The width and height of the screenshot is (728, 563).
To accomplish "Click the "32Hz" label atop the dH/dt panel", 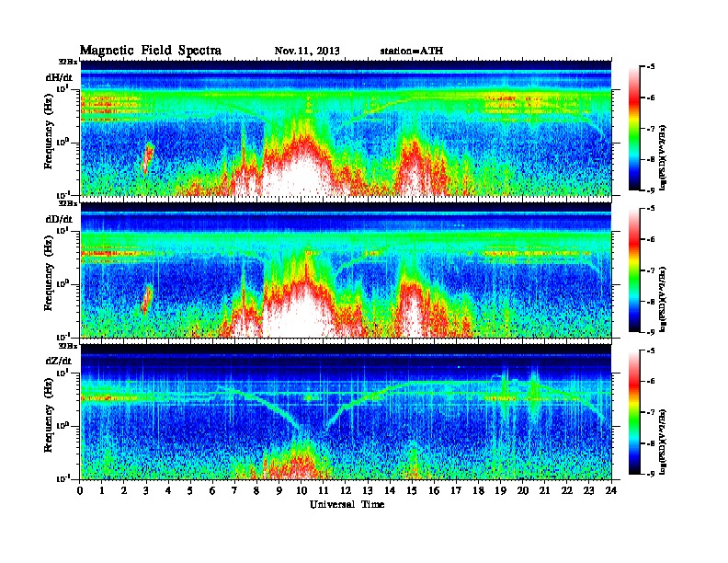I will (x=68, y=61).
